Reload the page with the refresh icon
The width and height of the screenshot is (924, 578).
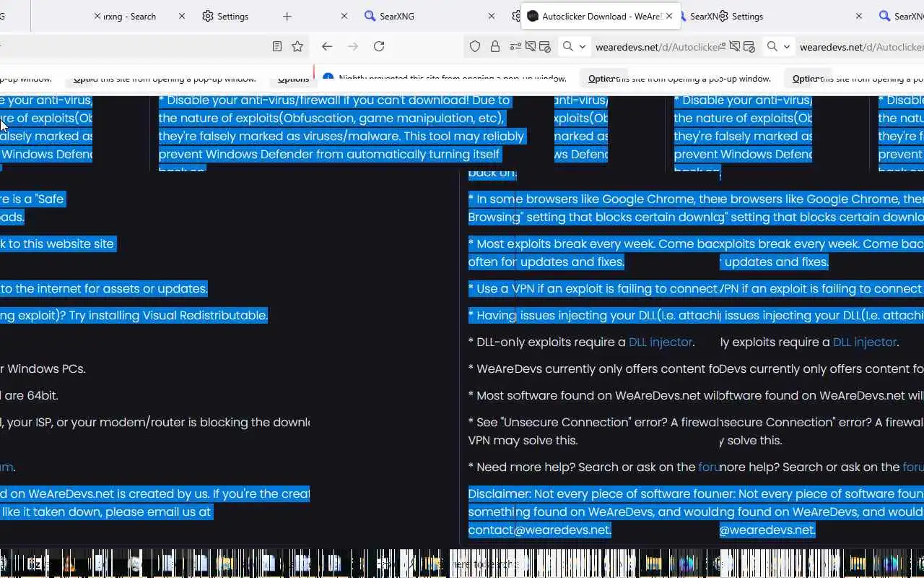[379, 46]
